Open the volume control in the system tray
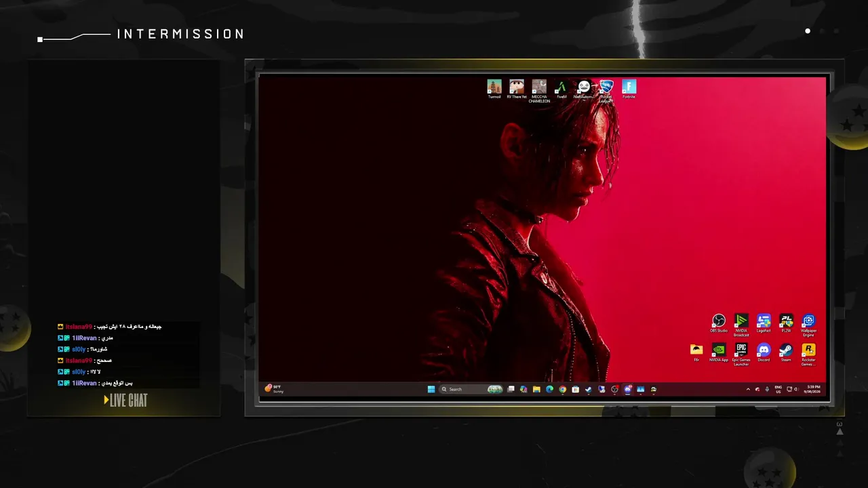The image size is (868, 488). 797,389
